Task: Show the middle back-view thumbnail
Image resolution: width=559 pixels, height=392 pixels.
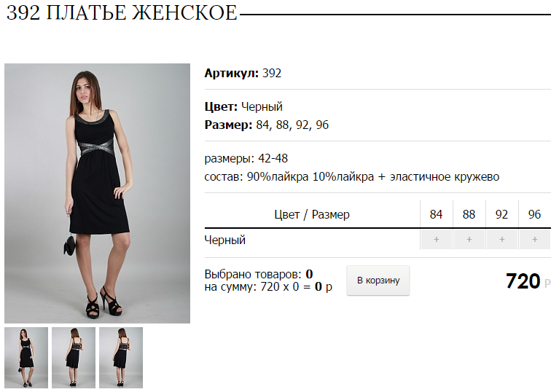Action: (x=74, y=358)
